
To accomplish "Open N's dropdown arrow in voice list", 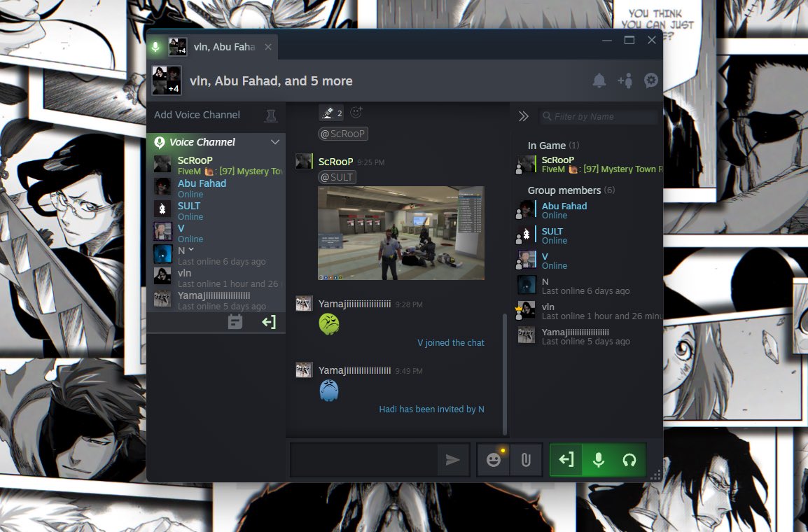I will click(x=191, y=250).
